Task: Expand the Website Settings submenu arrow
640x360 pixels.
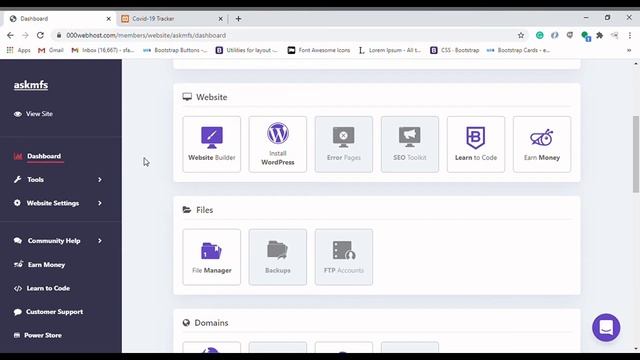Action: (100, 203)
